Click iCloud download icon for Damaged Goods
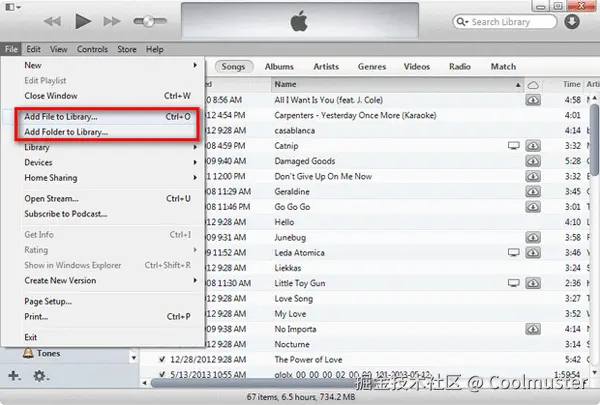 533,161
